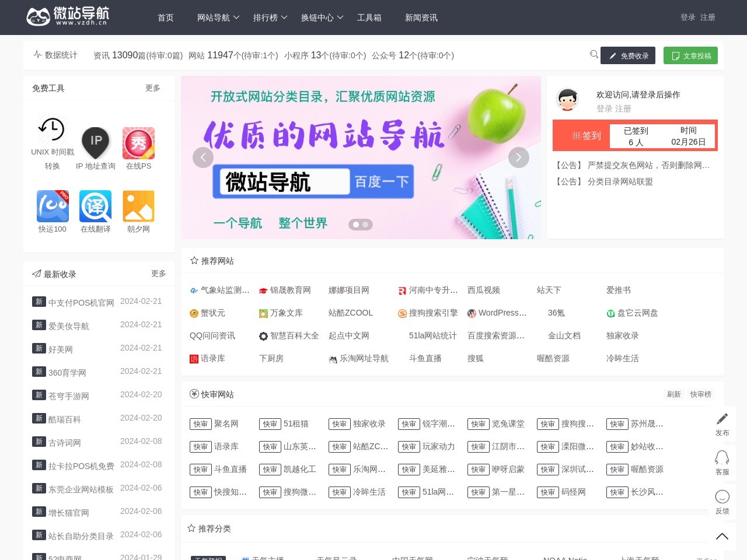Viewport: 747px width, 560px height.
Task: Open the 快运100 express tracking tool
Action: 52,206
